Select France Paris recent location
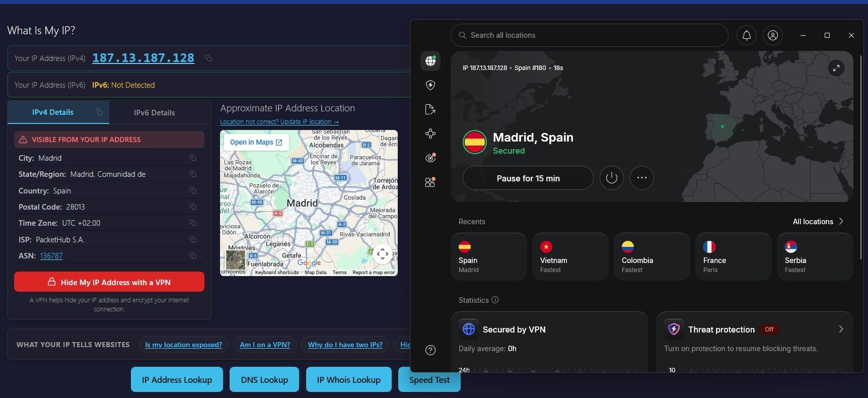The image size is (868, 398). click(734, 256)
